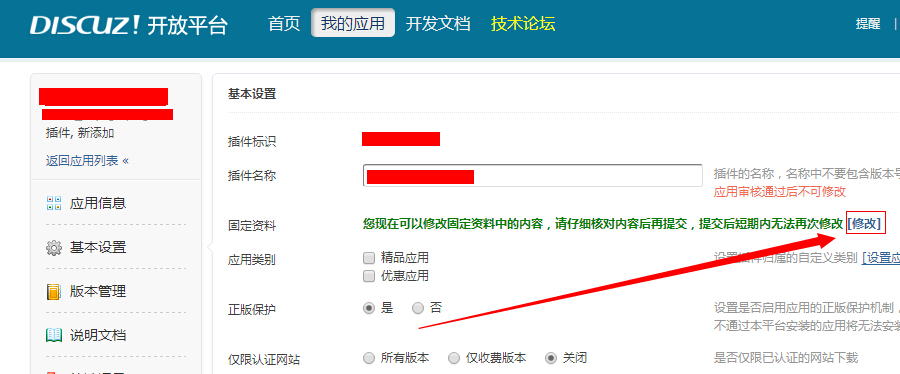Click the 说明文档 open-book icon
The width and height of the screenshot is (900, 374).
[53, 336]
